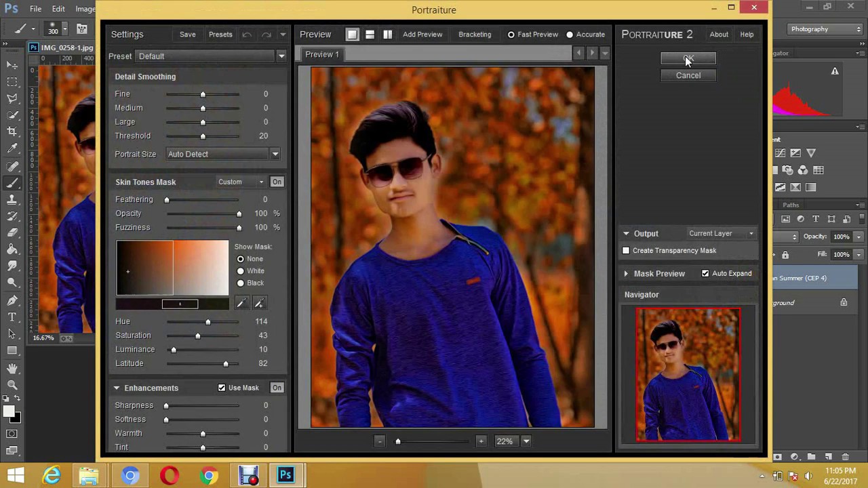This screenshot has height=488, width=868.
Task: Toggle the Auto Expand checkbox
Action: pos(705,273)
